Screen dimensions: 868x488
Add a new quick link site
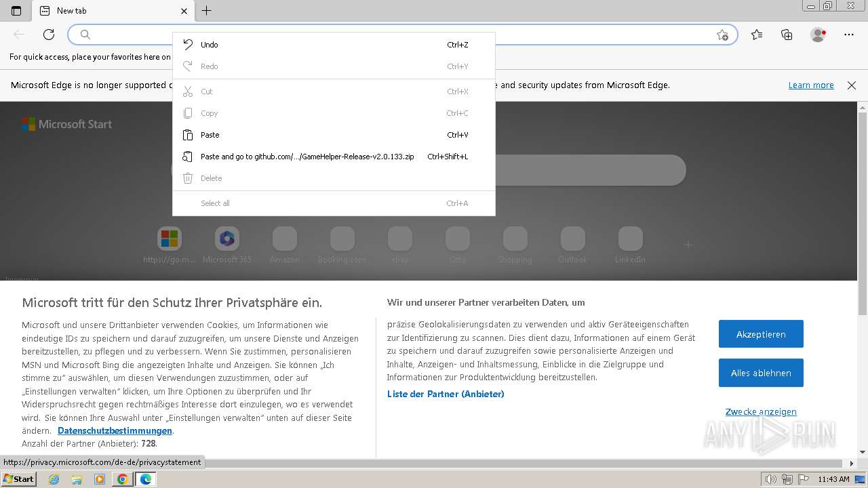tap(688, 245)
